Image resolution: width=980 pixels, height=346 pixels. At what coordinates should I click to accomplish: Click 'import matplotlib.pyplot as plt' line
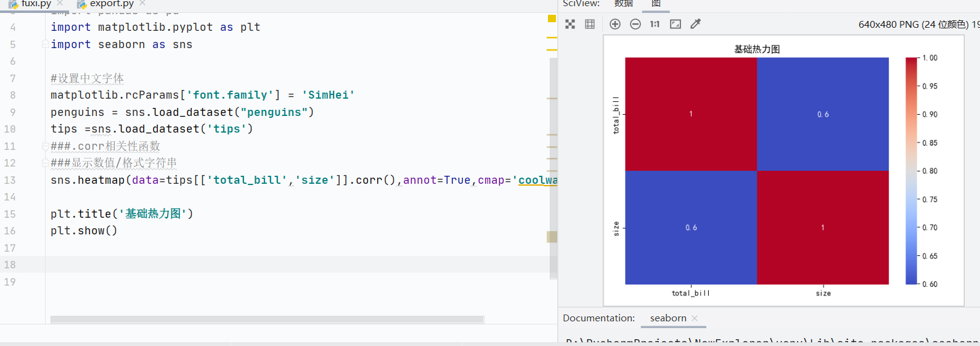(155, 27)
